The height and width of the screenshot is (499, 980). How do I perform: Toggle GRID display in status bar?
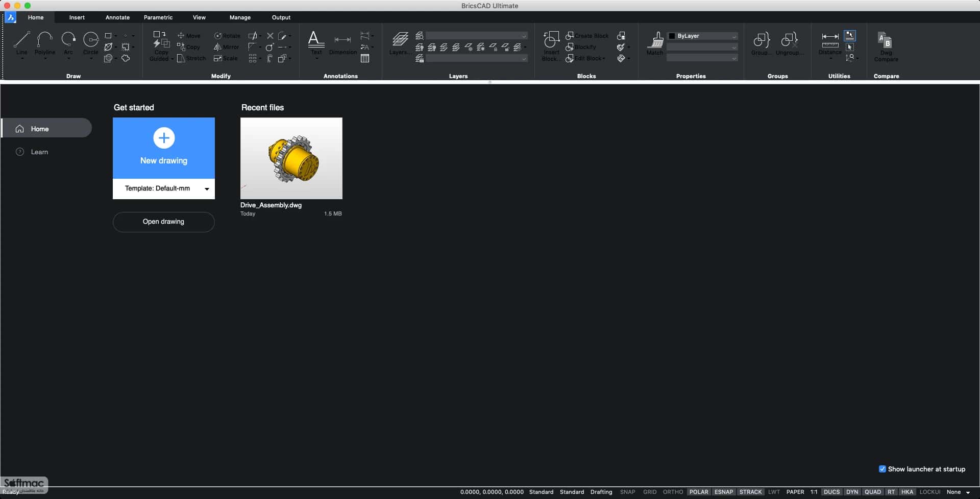[650, 492]
